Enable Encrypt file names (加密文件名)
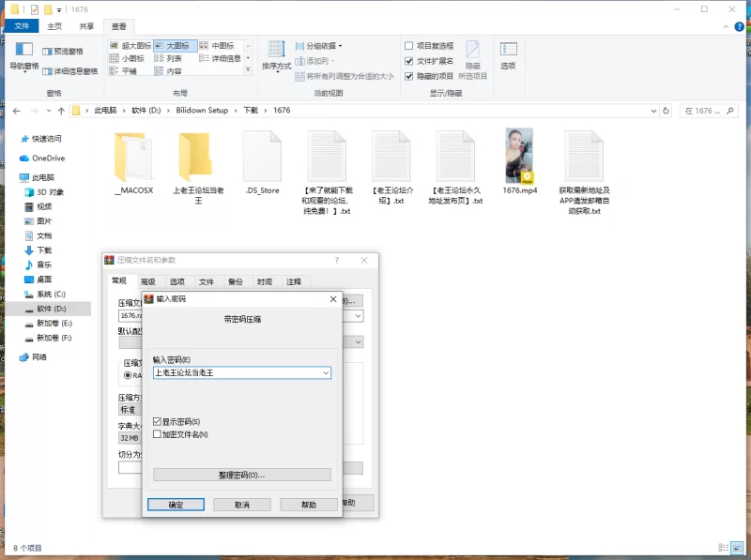Viewport: 751px width, 560px height. click(157, 434)
